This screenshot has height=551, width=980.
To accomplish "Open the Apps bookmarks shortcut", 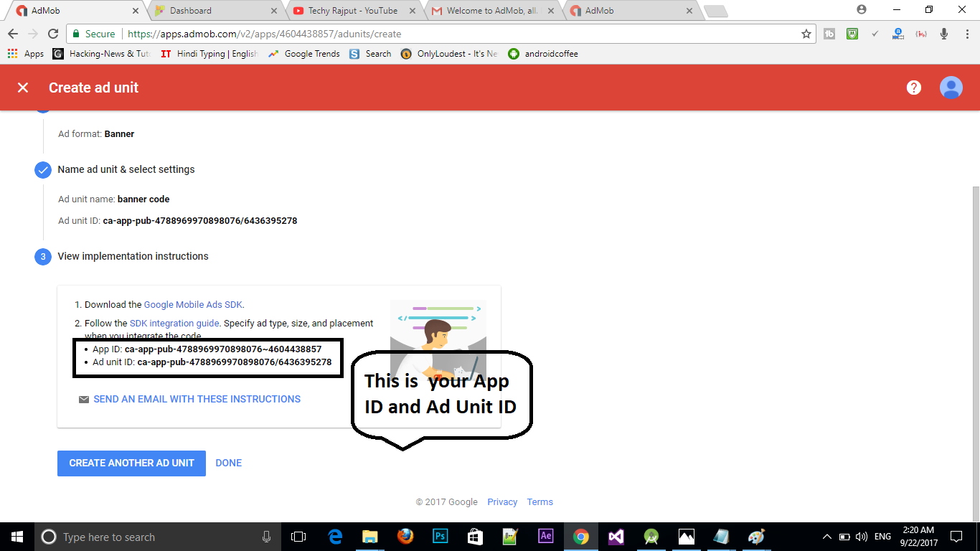I will coord(26,54).
